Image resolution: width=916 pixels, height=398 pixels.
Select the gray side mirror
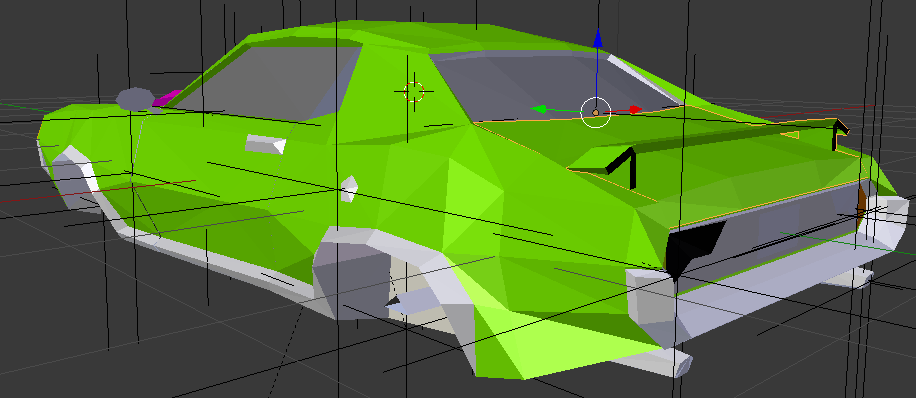pos(136,99)
